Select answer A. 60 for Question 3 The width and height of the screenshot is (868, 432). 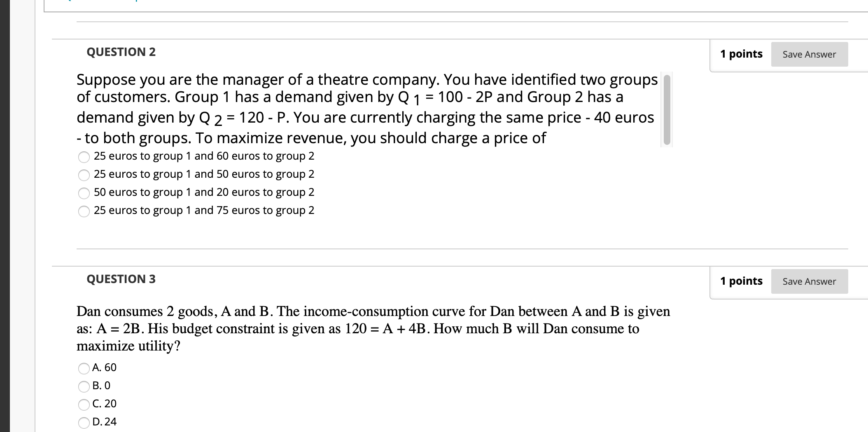coord(84,368)
